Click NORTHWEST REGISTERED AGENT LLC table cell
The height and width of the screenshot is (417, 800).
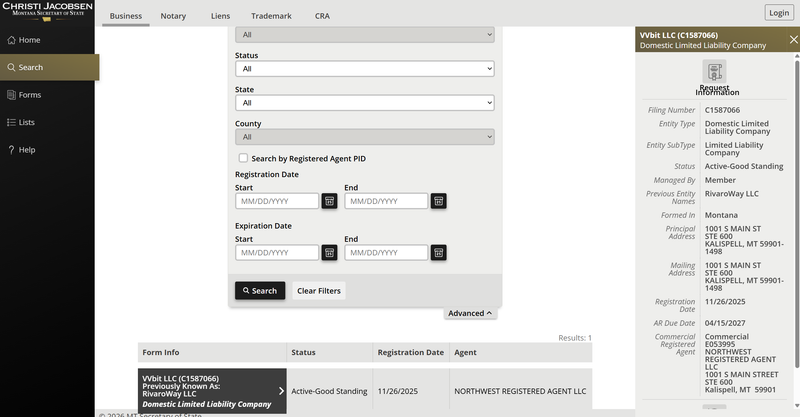click(x=521, y=391)
